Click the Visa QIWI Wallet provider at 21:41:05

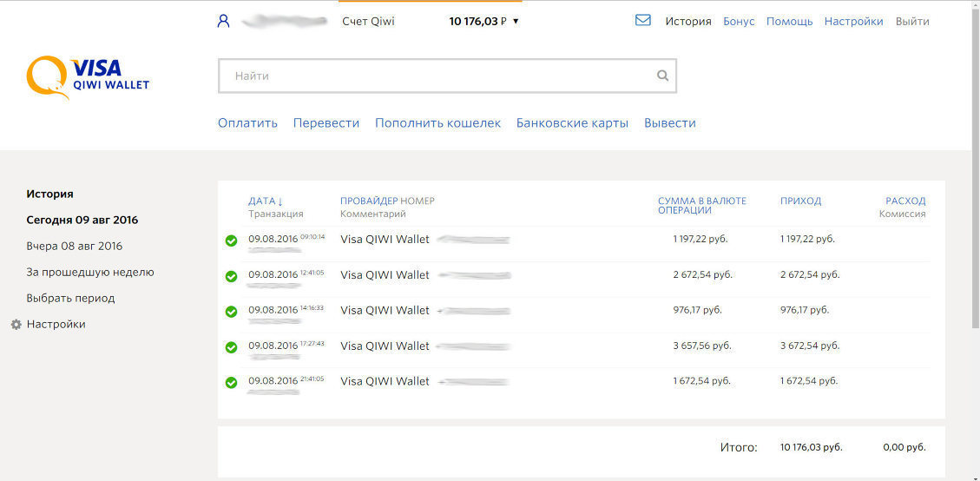[385, 381]
